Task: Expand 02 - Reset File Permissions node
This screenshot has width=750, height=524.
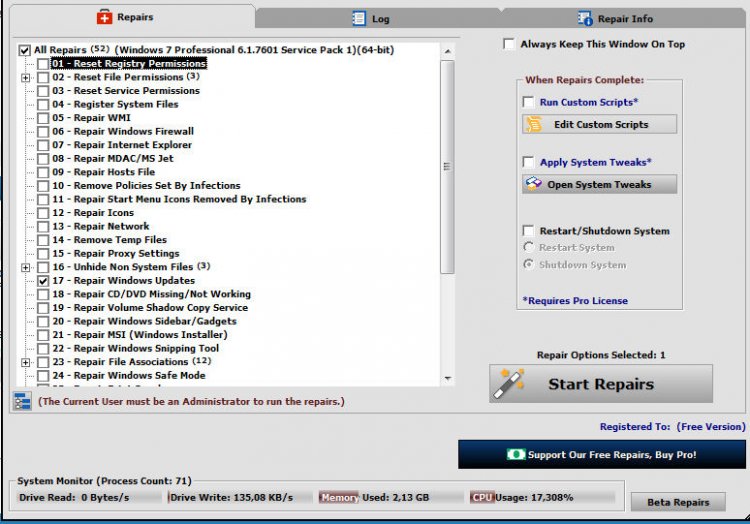Action: click(25, 77)
